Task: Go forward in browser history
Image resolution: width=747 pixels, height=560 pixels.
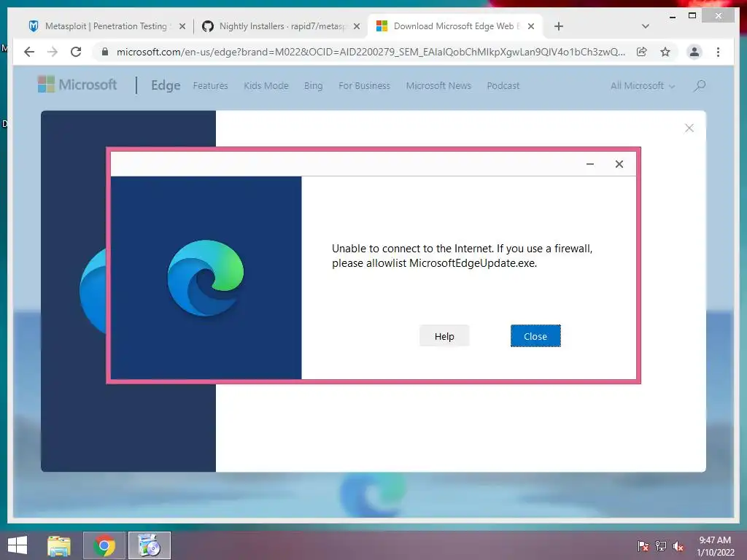Action: pos(53,52)
